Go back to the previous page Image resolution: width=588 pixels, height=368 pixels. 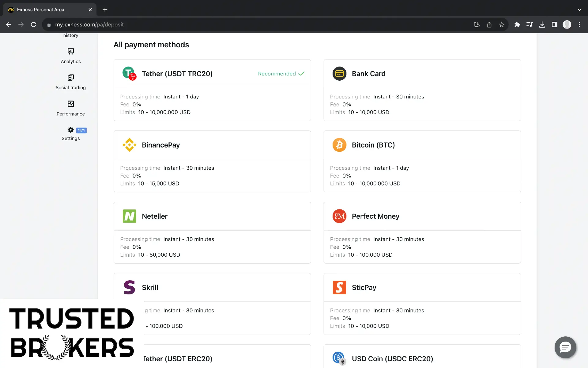coord(9,25)
